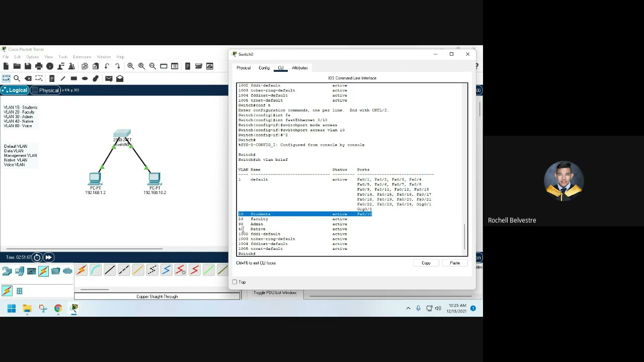Reset simulation time with power cycle button

point(37,257)
